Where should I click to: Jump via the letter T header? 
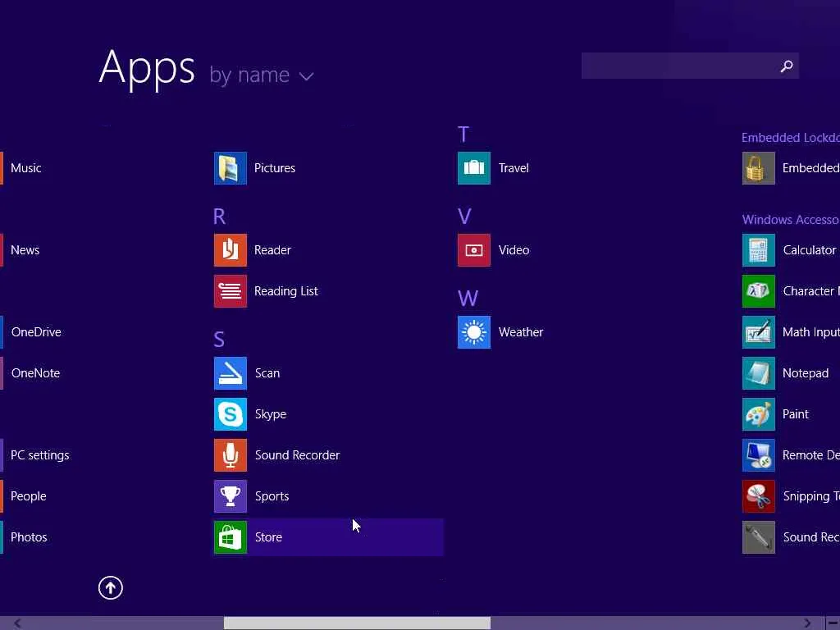[x=463, y=134]
